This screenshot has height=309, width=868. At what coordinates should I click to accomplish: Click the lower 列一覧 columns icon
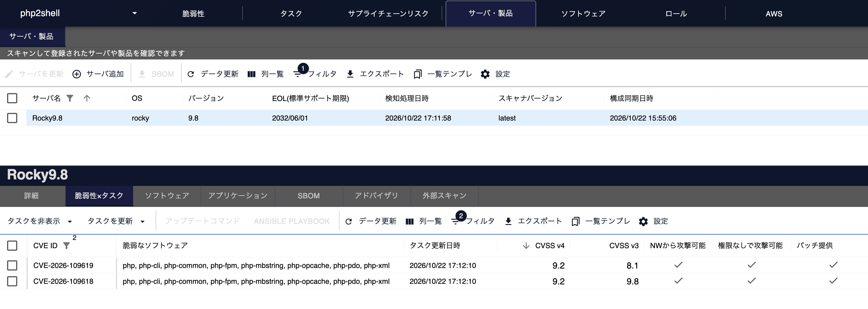coord(409,221)
